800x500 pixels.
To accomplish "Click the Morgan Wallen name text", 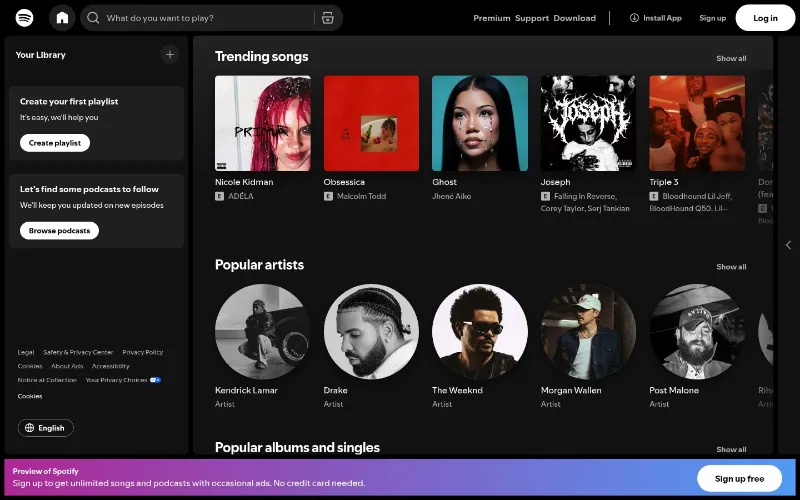I will pyautogui.click(x=571, y=390).
